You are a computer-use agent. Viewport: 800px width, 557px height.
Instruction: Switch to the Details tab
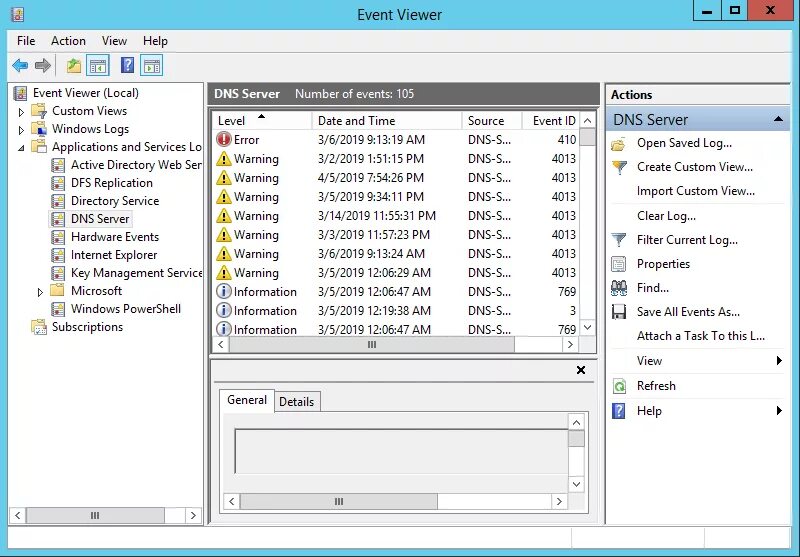coord(296,402)
